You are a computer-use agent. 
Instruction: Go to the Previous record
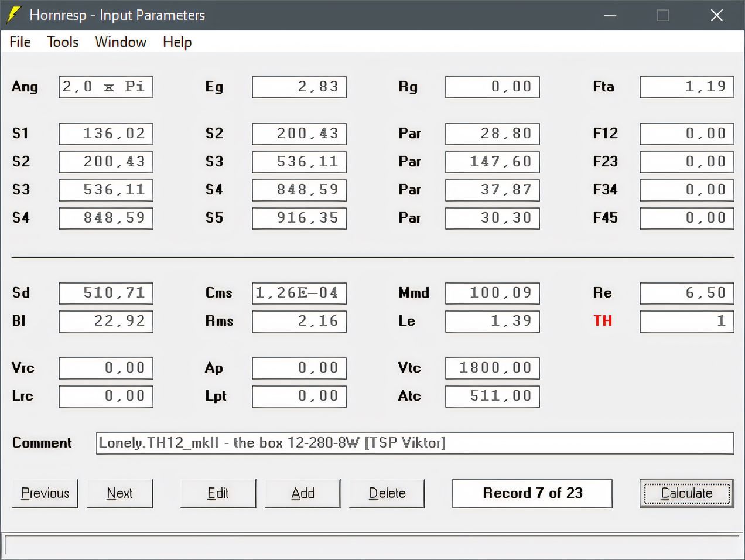click(x=45, y=493)
